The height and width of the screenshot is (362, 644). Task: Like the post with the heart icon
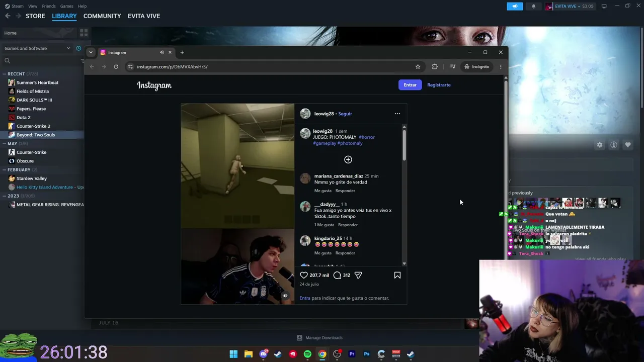pyautogui.click(x=303, y=275)
